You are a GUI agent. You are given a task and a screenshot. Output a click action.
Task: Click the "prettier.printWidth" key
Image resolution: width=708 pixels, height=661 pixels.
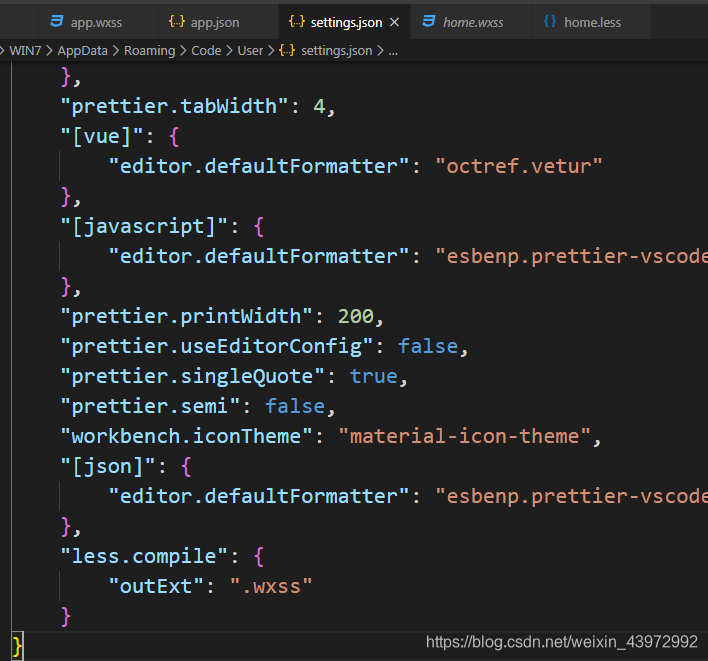click(x=186, y=316)
